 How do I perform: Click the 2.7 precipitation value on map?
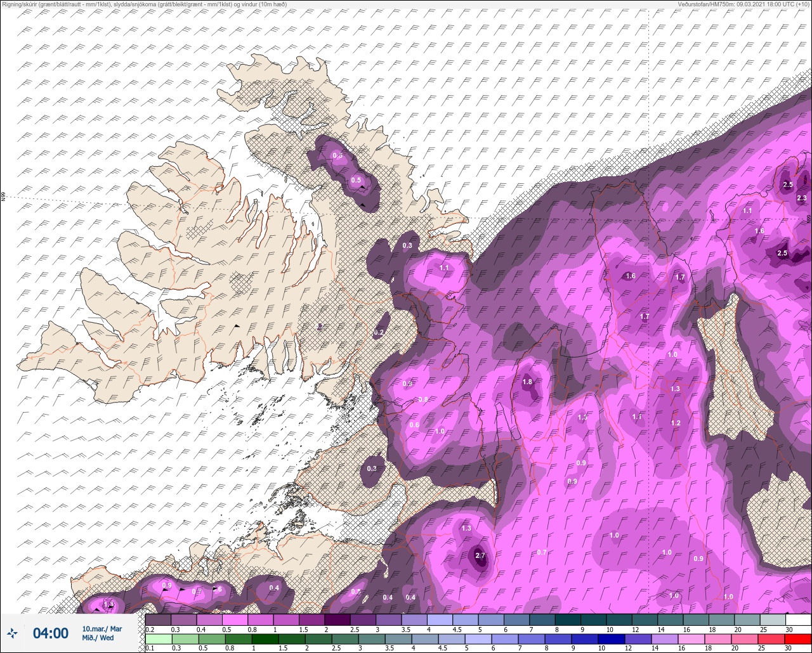pos(480,555)
